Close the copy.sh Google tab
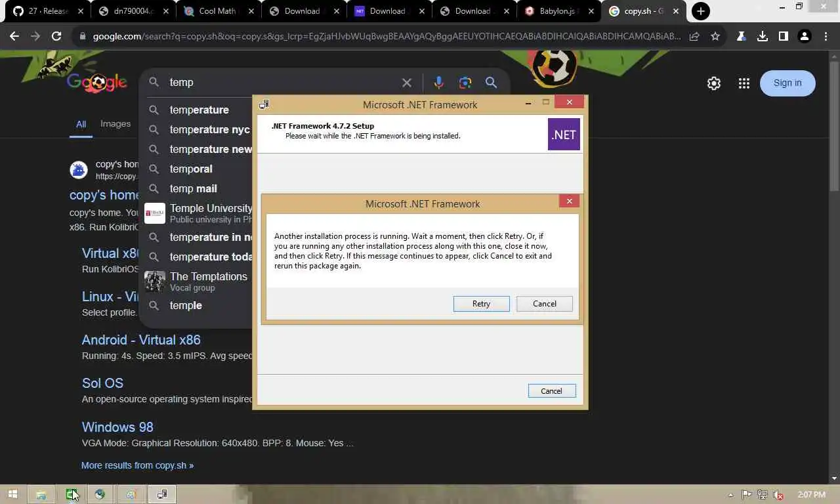The height and width of the screenshot is (504, 840). (x=676, y=11)
